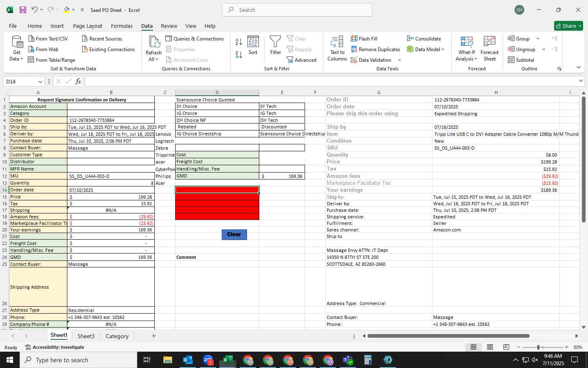The image size is (588, 368).
Task: Expand the Data Validation dropdown arrow
Action: (x=399, y=60)
